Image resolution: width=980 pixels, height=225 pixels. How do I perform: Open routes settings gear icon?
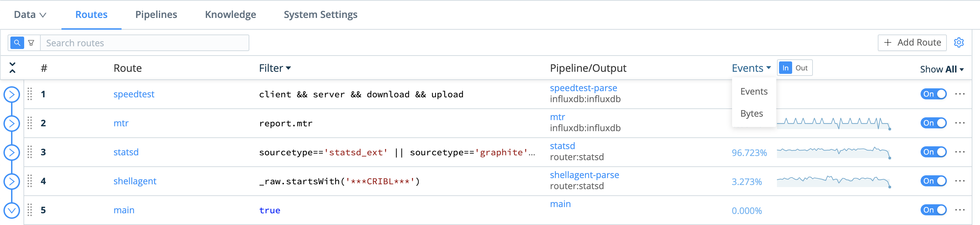click(959, 42)
